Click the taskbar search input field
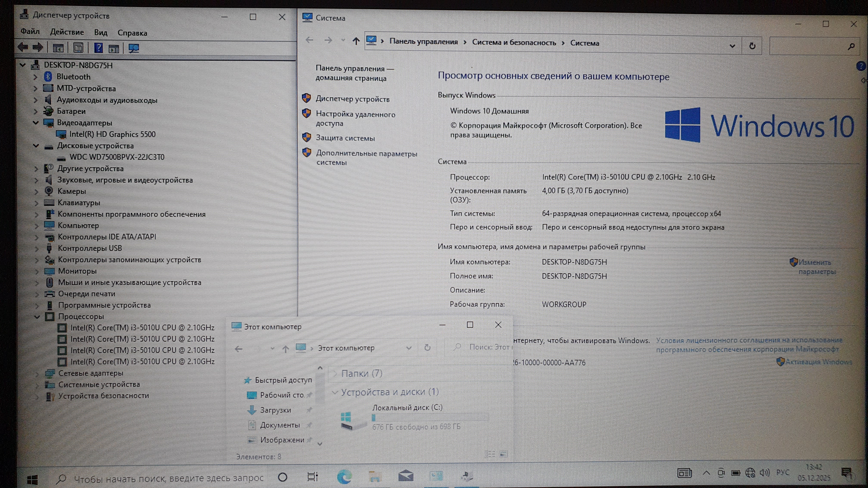 click(x=169, y=478)
